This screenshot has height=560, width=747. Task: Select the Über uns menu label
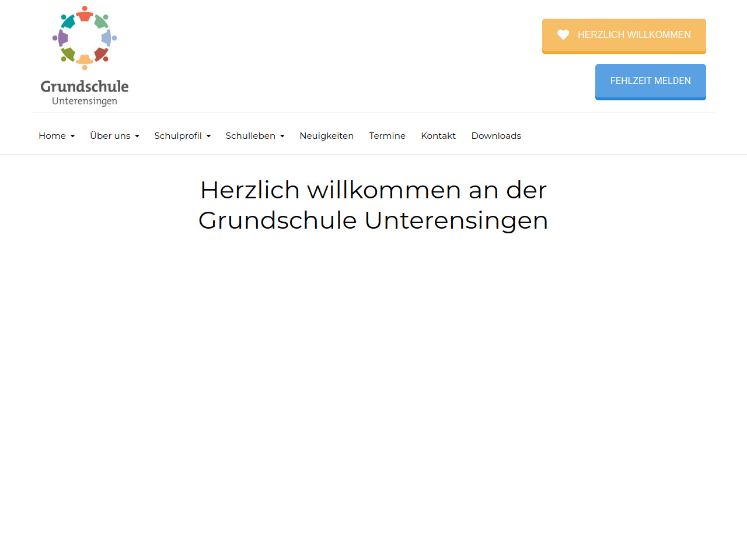pos(110,136)
